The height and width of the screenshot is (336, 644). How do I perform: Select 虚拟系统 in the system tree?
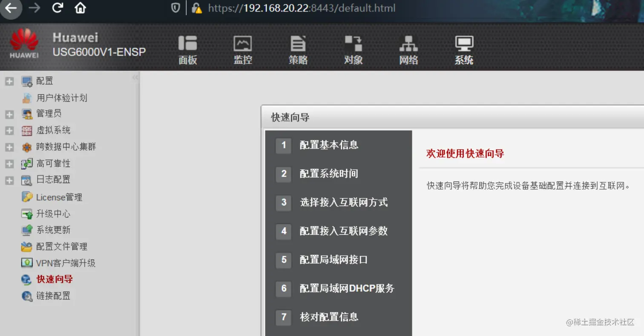[53, 130]
